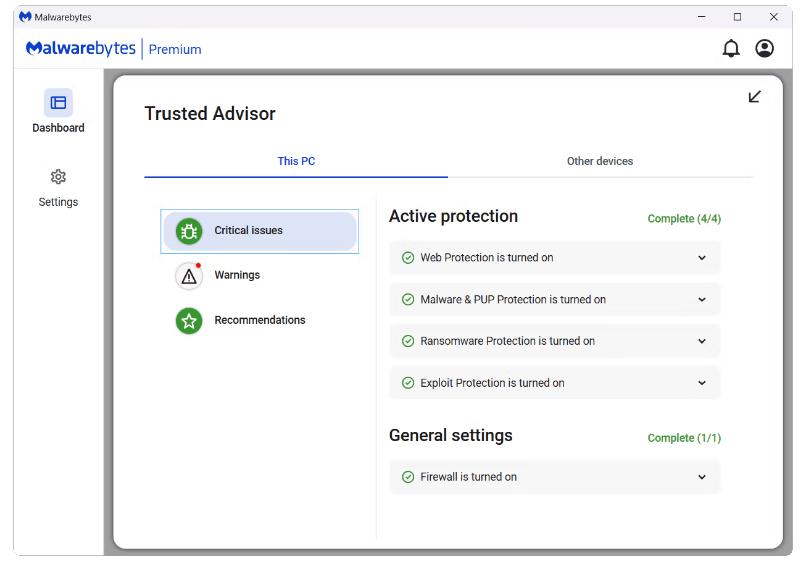Select the Recommendations category label

[260, 320]
